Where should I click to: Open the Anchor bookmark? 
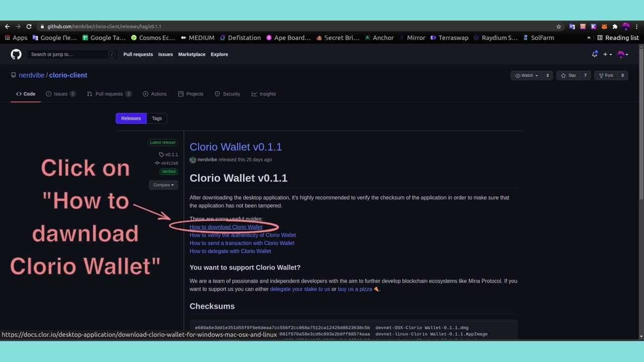tap(379, 38)
